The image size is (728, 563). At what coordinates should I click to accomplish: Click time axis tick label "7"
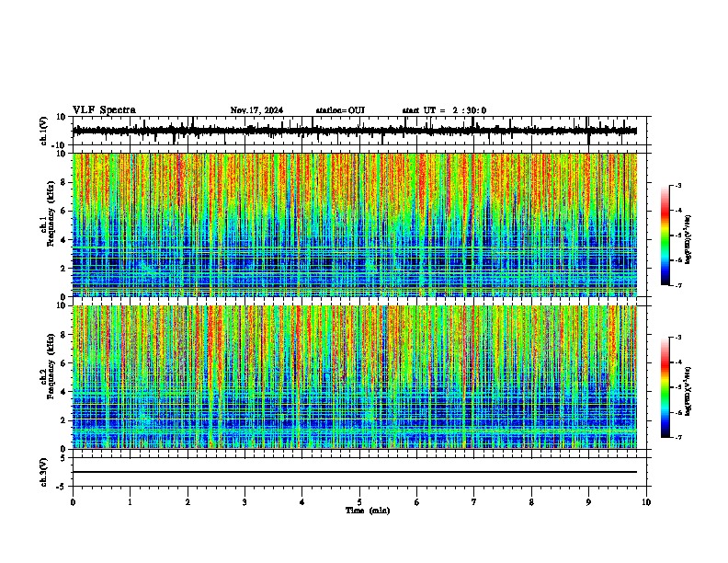click(x=474, y=502)
